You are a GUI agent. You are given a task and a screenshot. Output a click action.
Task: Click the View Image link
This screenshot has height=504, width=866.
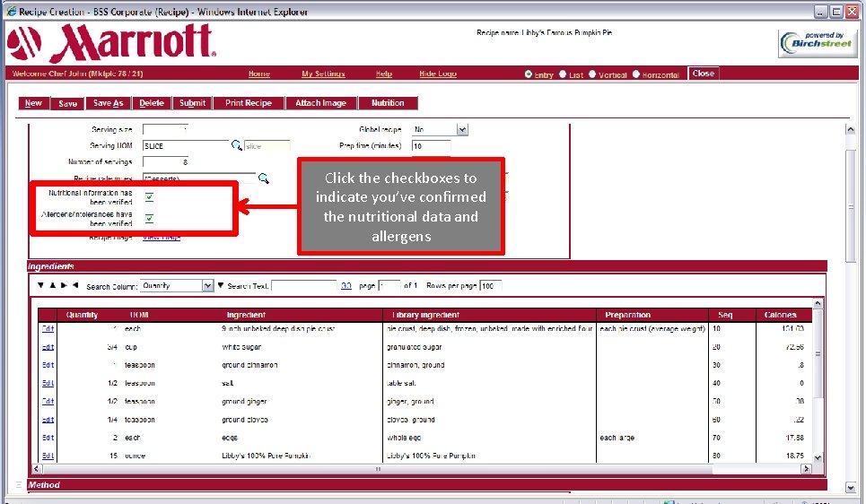162,238
